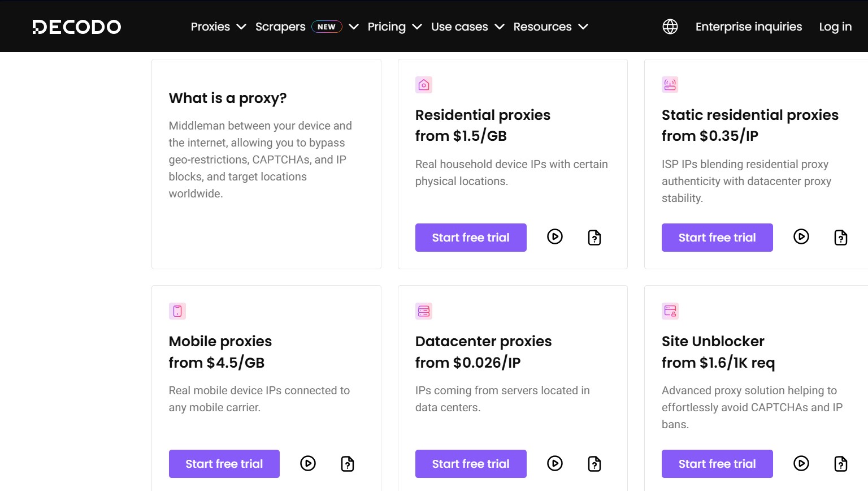Viewport: 868px width, 491px height.
Task: Start free trial for Residential proxies
Action: (471, 238)
